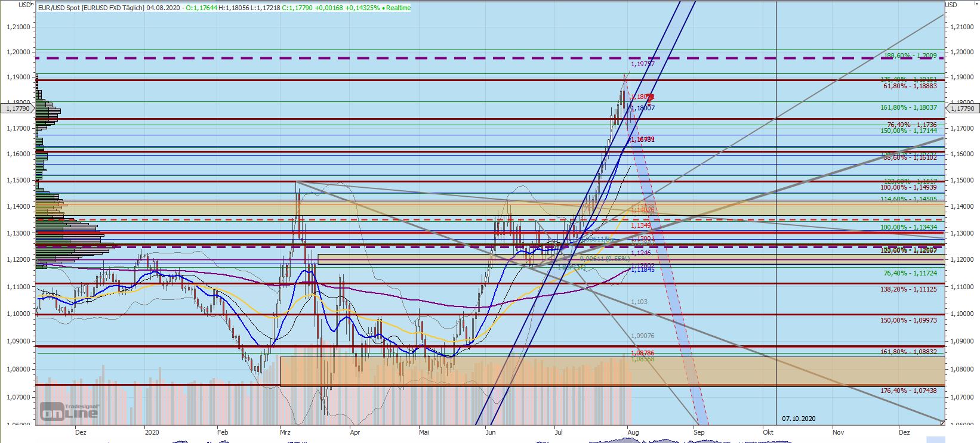Click the price label '1,1246'
Viewport: 980px width, 443px height.
pyautogui.click(x=641, y=253)
